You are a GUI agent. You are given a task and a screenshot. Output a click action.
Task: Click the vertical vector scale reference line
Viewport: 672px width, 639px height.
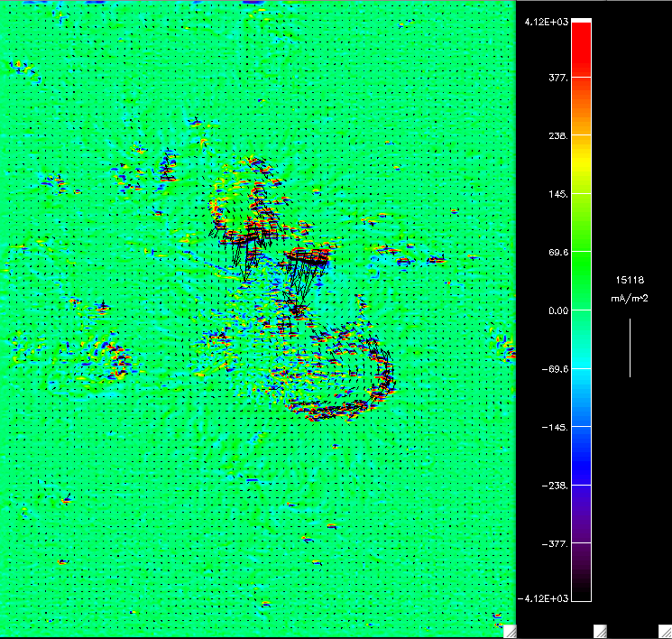[x=630, y=347]
